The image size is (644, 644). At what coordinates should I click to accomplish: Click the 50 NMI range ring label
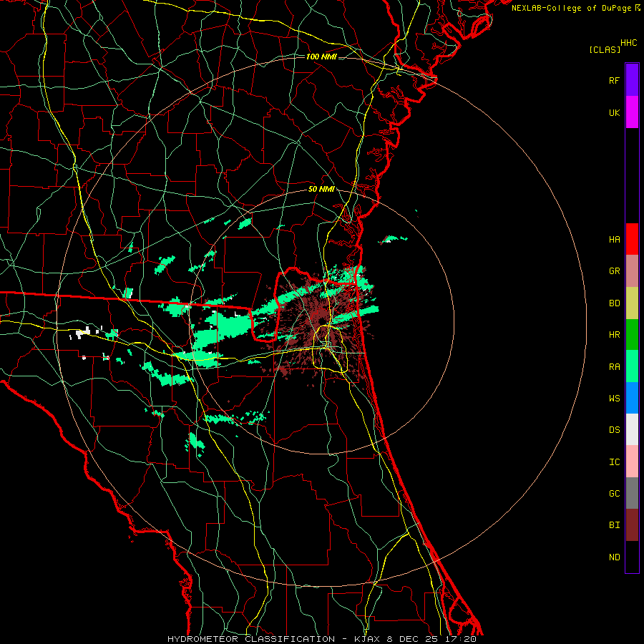click(321, 189)
